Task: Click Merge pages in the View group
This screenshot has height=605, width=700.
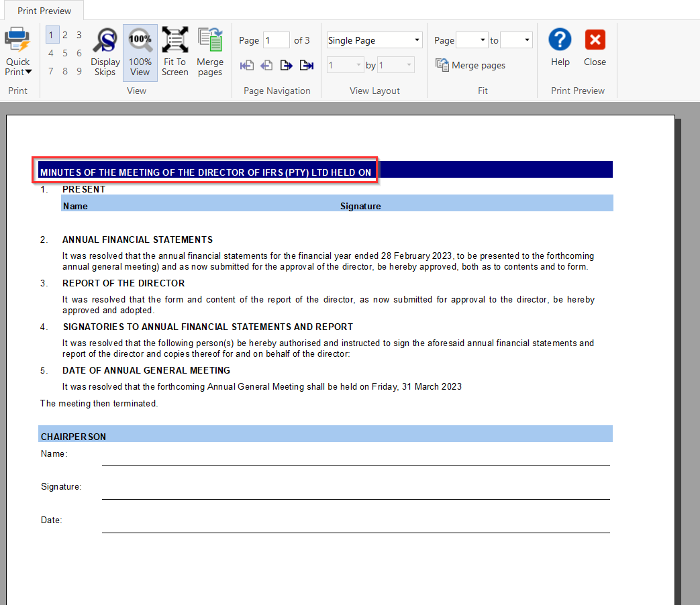Action: (210, 52)
